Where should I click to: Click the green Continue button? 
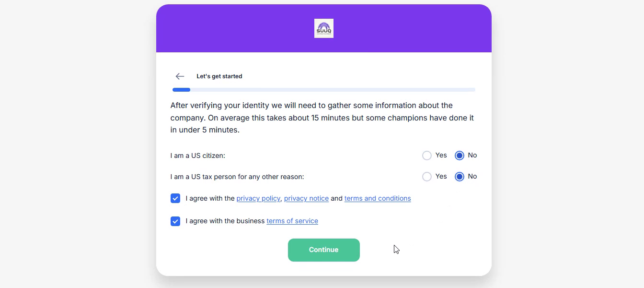[x=324, y=250]
